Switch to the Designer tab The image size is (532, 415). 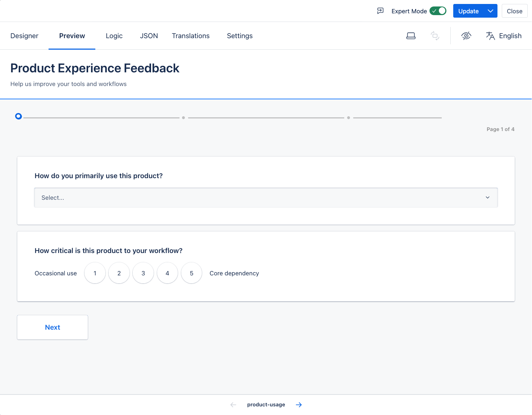click(x=24, y=36)
